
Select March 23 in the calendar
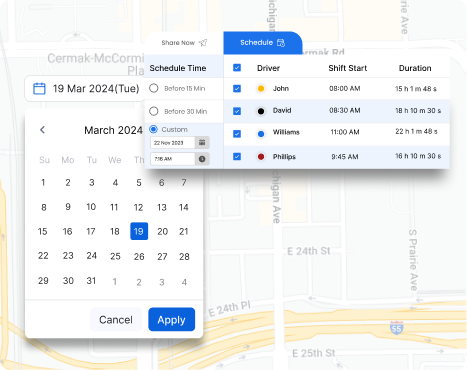pyautogui.click(x=68, y=256)
